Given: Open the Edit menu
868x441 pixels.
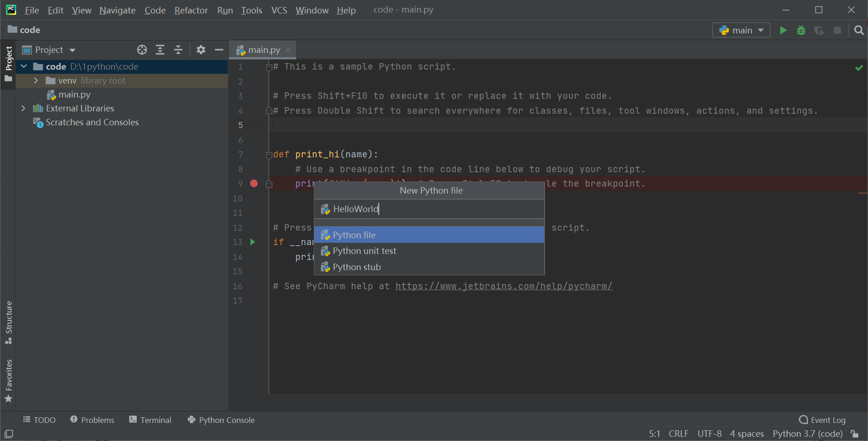Looking at the screenshot, I should pyautogui.click(x=55, y=10).
